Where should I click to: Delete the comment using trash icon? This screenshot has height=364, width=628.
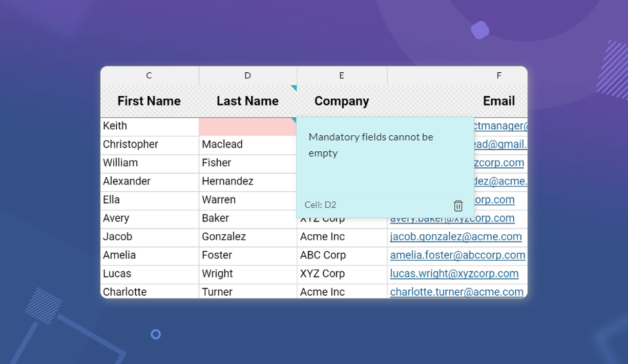tap(458, 205)
